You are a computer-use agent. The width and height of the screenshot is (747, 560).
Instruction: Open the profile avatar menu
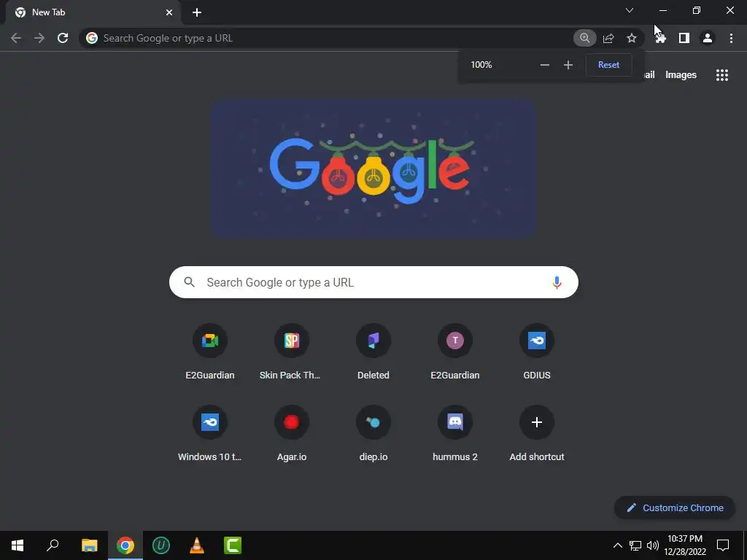(708, 38)
